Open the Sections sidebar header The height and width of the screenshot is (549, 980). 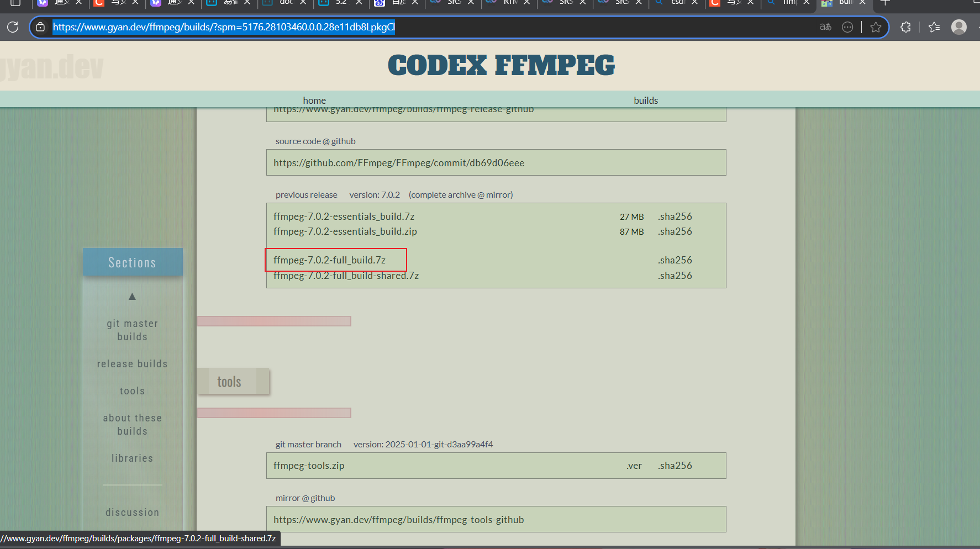pos(133,262)
